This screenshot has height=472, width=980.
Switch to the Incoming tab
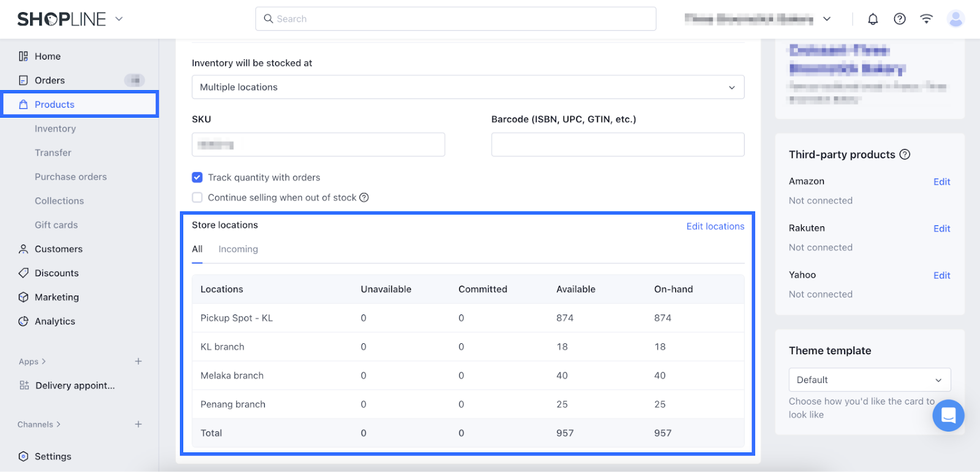pos(238,249)
